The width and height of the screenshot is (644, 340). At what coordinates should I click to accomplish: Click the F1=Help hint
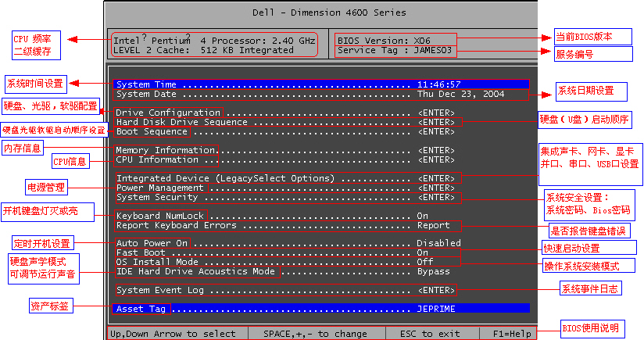click(x=512, y=334)
